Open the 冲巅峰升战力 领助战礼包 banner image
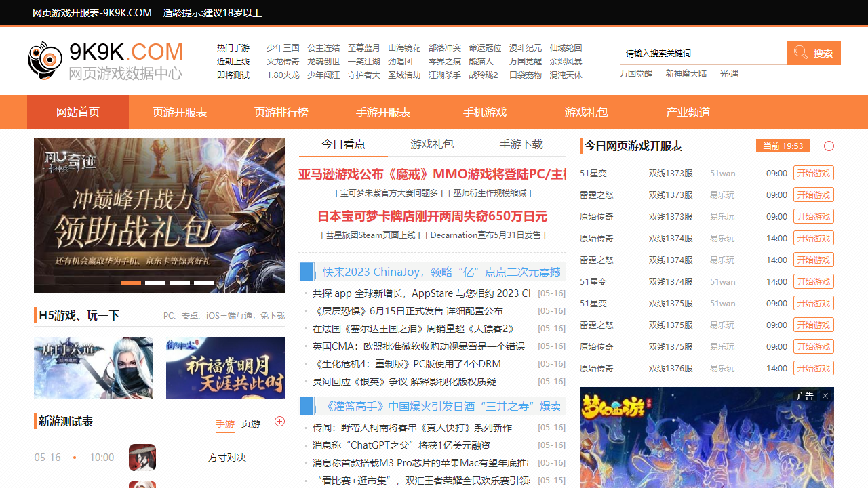Image resolution: width=868 pixels, height=488 pixels. pyautogui.click(x=159, y=216)
